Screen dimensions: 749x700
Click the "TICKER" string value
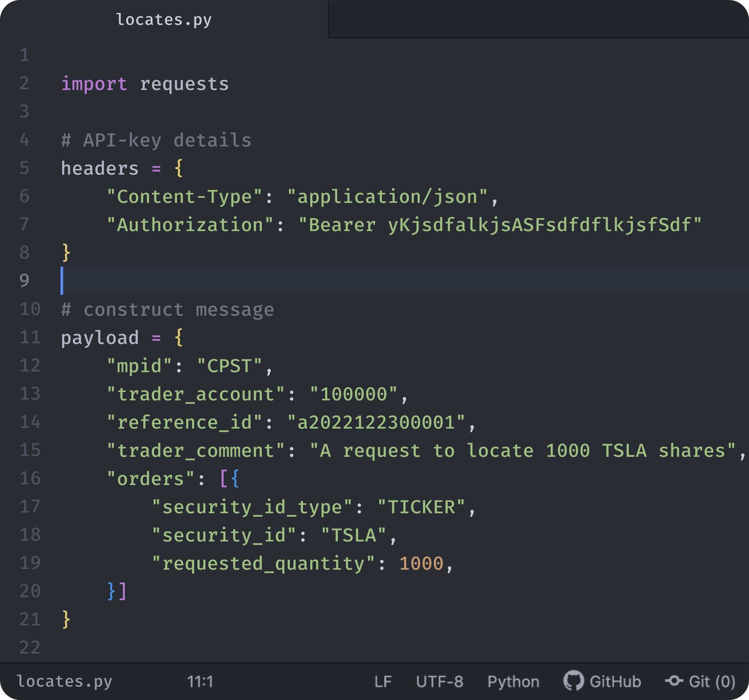[x=421, y=507]
